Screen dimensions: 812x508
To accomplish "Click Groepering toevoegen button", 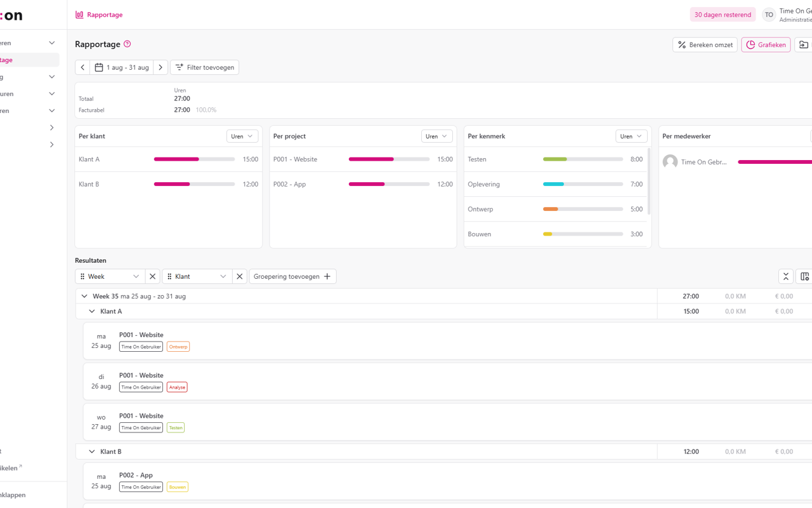I will [292, 276].
